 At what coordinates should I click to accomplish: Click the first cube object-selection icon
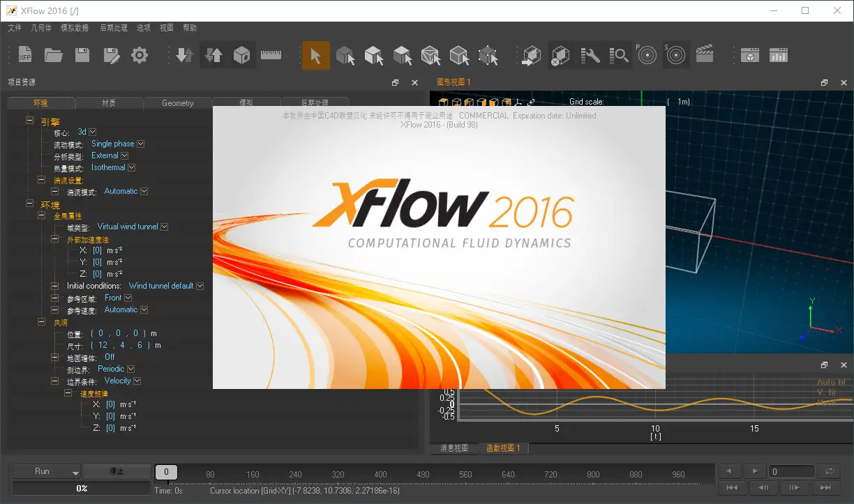(x=345, y=55)
